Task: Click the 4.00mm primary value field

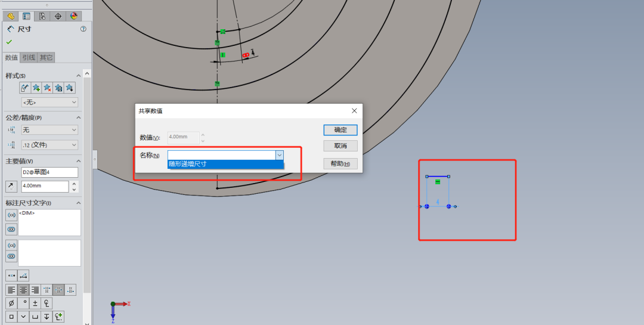Action: (45, 186)
